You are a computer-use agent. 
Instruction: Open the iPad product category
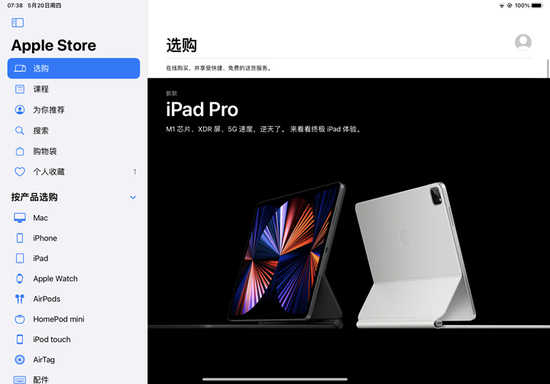click(x=74, y=258)
